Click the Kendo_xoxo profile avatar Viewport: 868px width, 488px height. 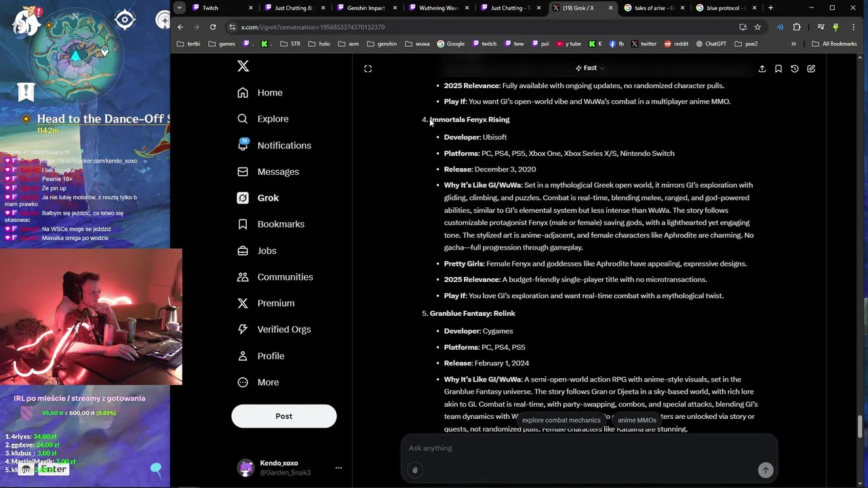(x=245, y=468)
